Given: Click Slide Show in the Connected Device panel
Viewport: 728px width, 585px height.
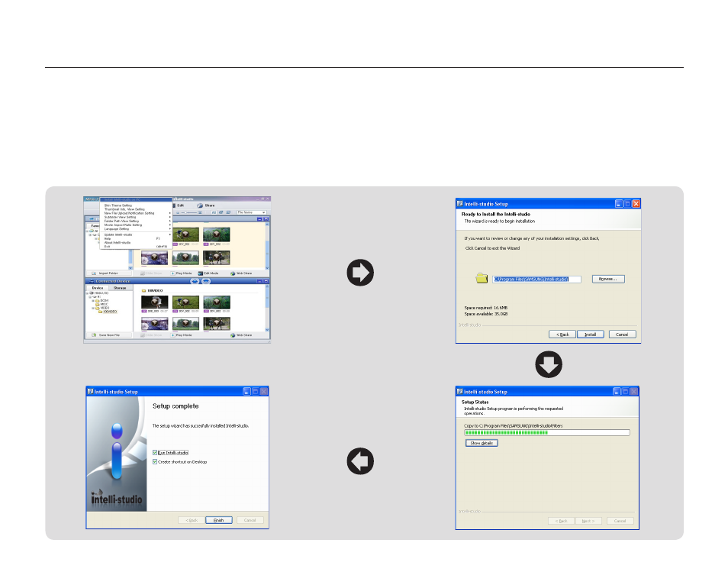Looking at the screenshot, I should 151,335.
